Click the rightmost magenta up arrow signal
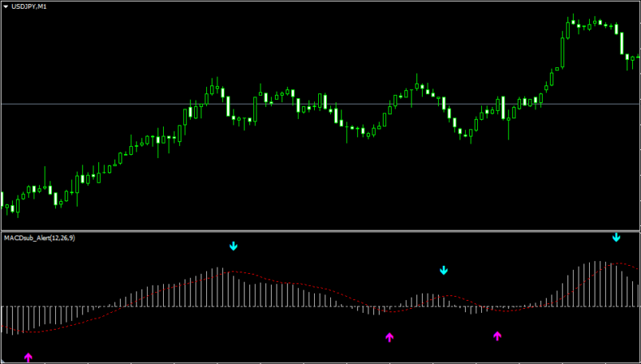Viewport: 641px width, 364px height. [x=497, y=336]
